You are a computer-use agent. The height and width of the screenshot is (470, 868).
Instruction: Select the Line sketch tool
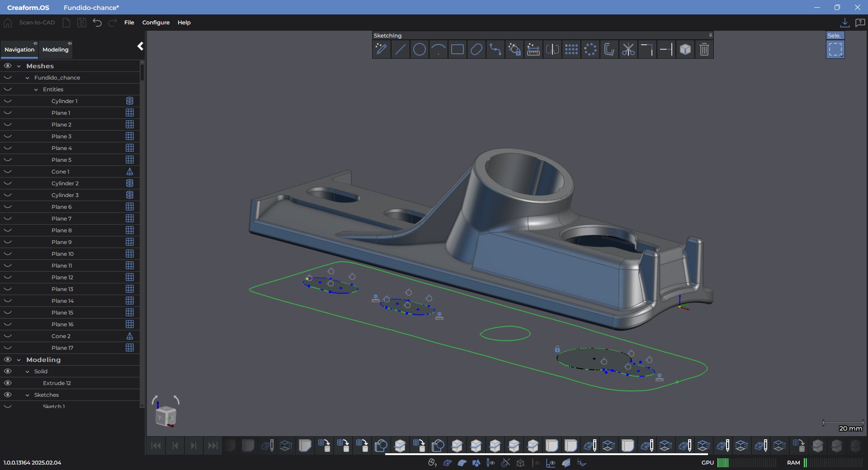pos(400,49)
